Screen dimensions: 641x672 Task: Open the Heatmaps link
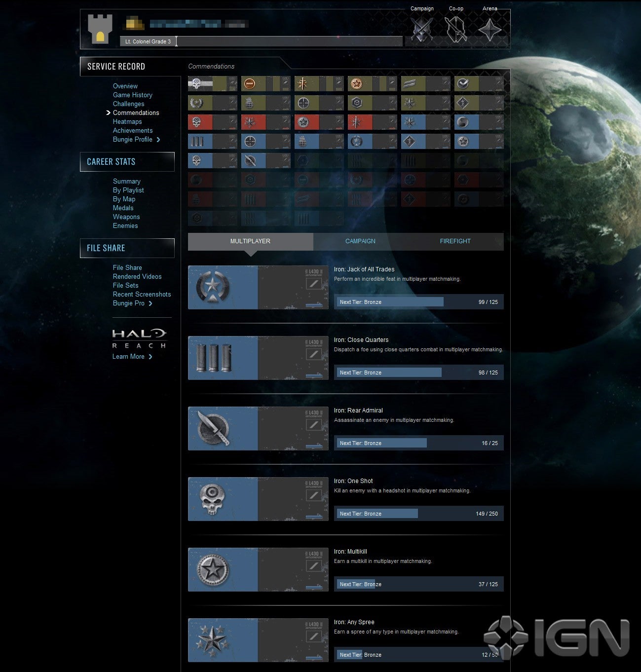(x=127, y=122)
